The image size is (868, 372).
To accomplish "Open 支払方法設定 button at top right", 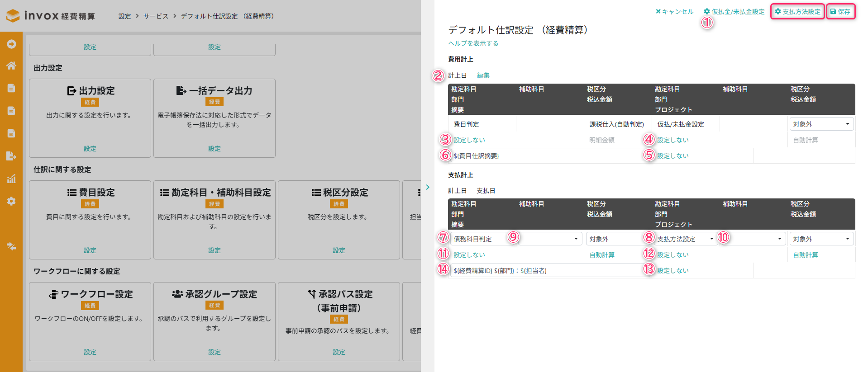I will coord(797,12).
